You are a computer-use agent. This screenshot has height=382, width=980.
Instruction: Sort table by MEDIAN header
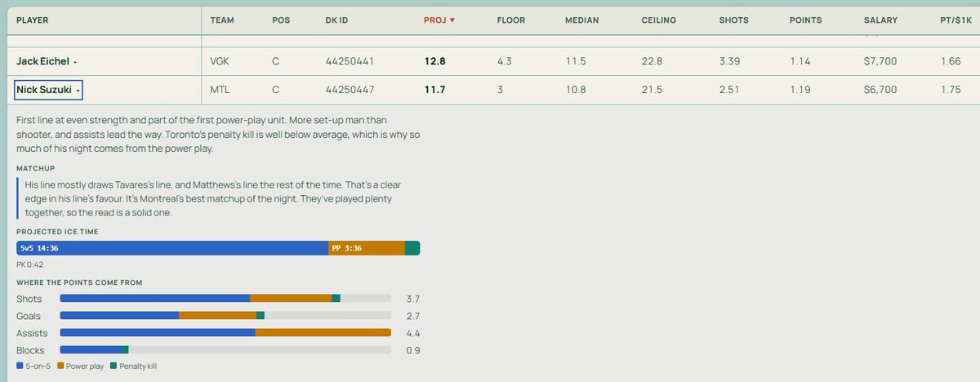point(582,20)
